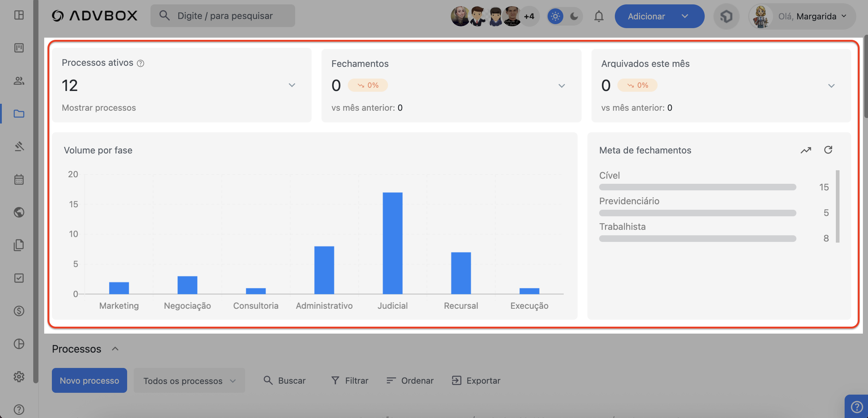Image resolution: width=868 pixels, height=418 pixels.
Task: Click the gavel icon in sidebar
Action: click(19, 147)
